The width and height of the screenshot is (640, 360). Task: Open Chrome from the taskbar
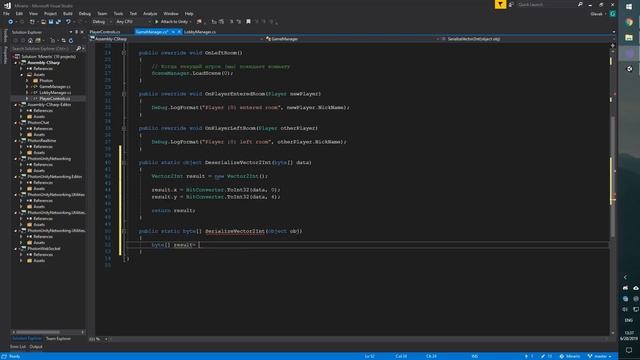coord(629,22)
